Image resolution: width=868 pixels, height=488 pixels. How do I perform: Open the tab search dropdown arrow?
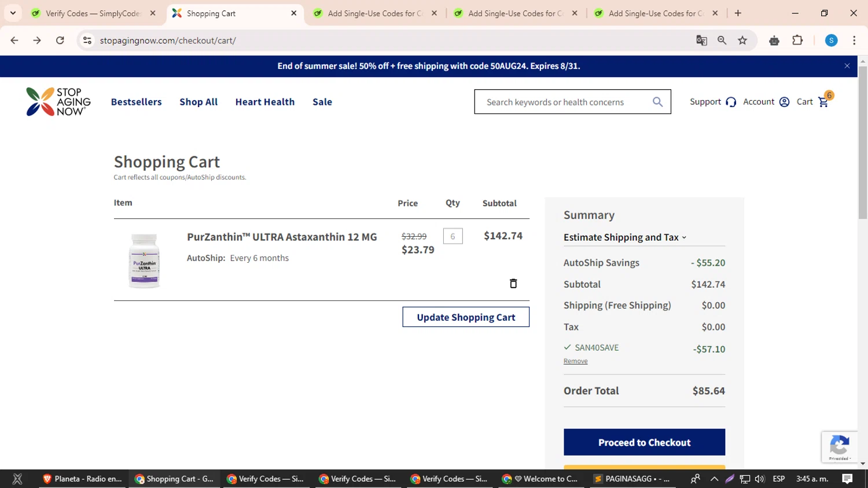(x=13, y=13)
